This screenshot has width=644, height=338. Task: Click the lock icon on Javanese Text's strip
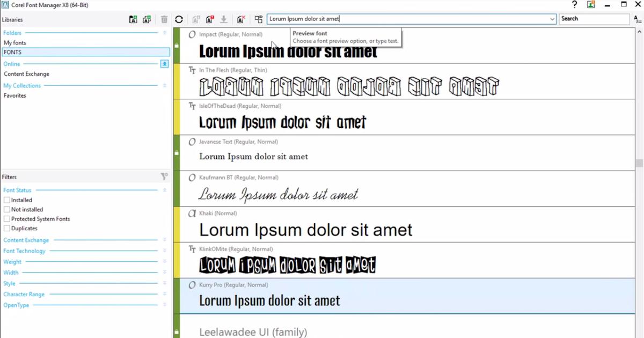177,153
